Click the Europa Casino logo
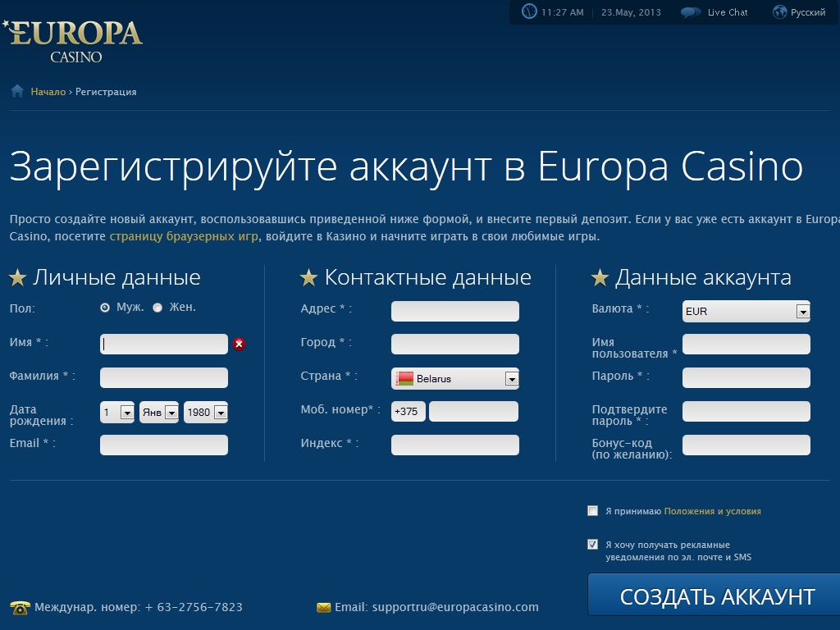 coord(74,41)
